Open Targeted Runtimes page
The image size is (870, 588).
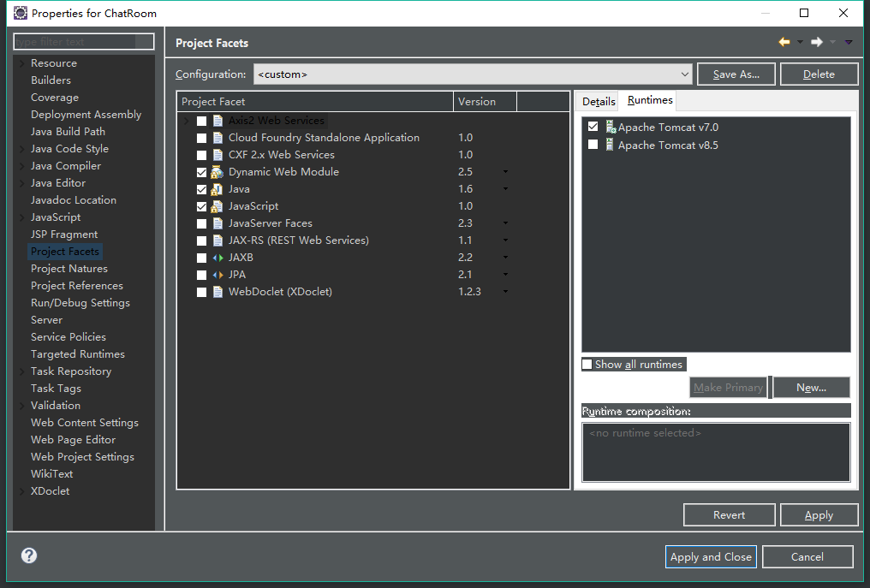click(x=78, y=353)
